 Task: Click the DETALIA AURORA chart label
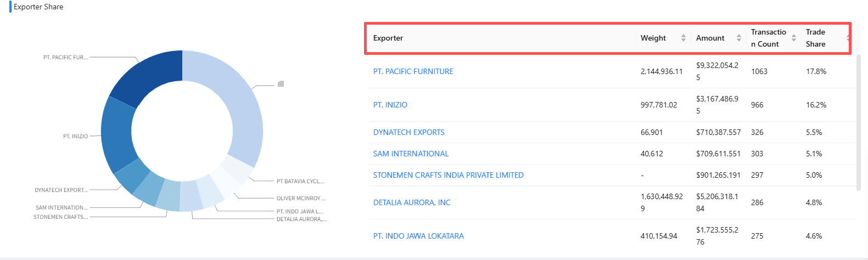(x=301, y=219)
